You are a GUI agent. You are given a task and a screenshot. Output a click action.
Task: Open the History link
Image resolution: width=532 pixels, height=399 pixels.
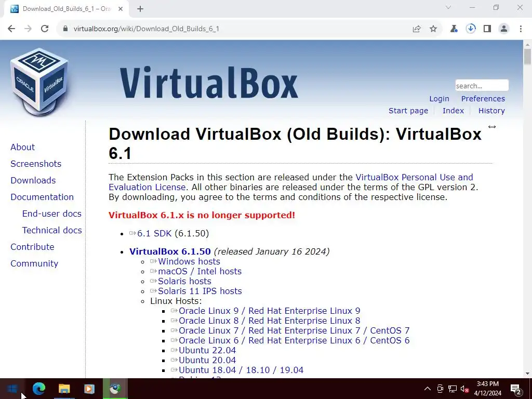491,111
